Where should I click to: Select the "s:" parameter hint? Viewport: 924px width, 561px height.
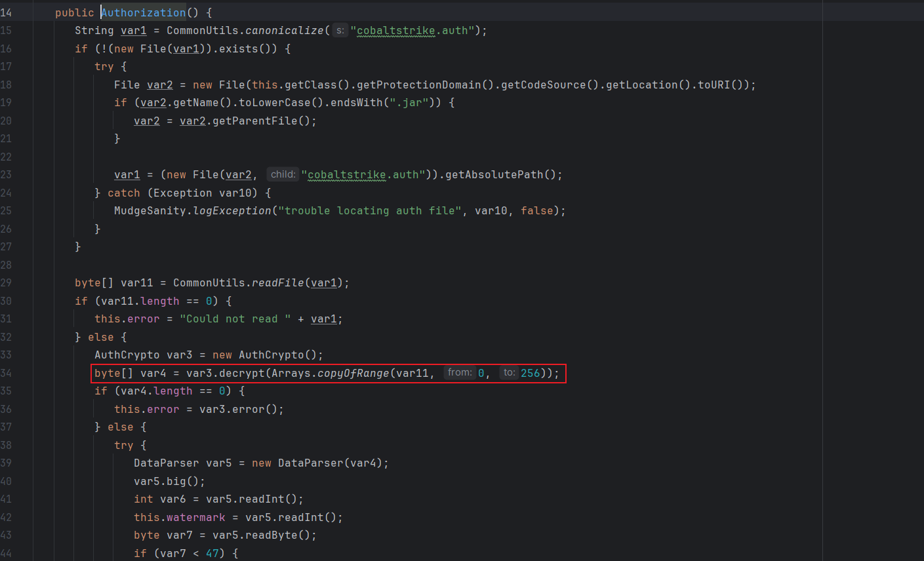[x=340, y=31]
